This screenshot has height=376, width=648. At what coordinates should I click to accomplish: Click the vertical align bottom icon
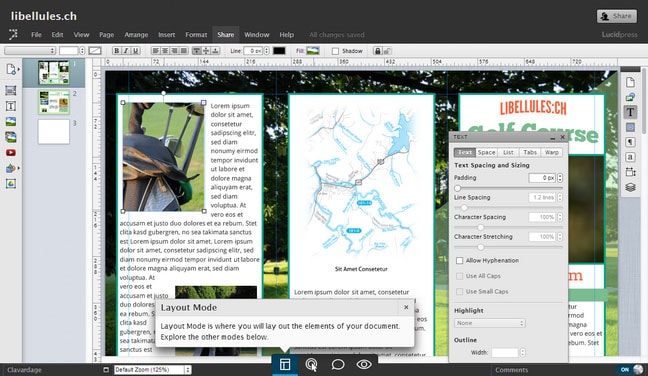point(215,51)
